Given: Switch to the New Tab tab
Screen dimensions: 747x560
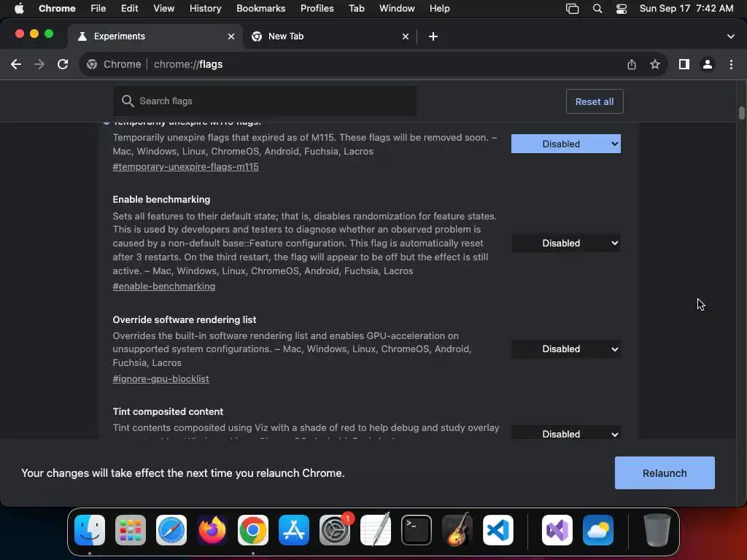Looking at the screenshot, I should point(330,36).
